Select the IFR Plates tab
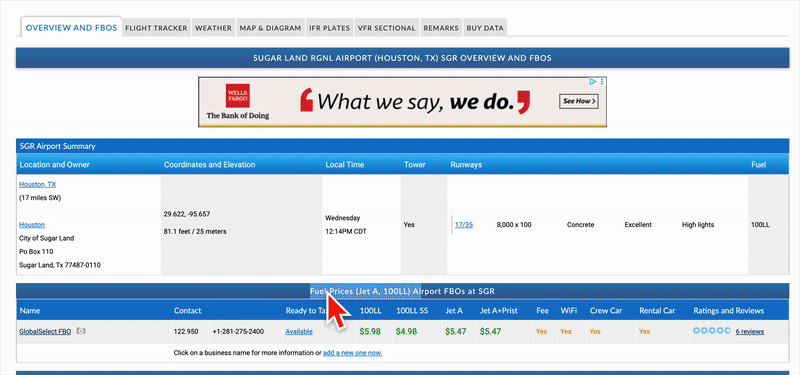 tap(330, 28)
